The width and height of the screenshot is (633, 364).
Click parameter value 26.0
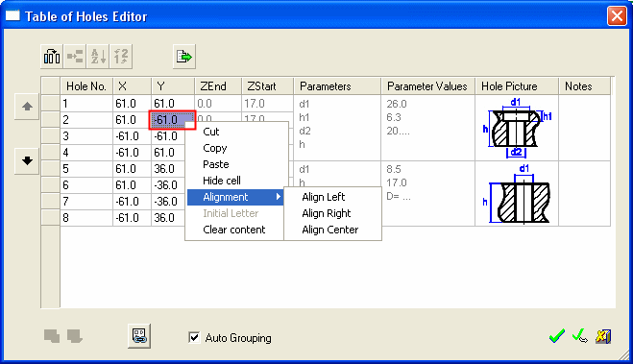point(397,104)
